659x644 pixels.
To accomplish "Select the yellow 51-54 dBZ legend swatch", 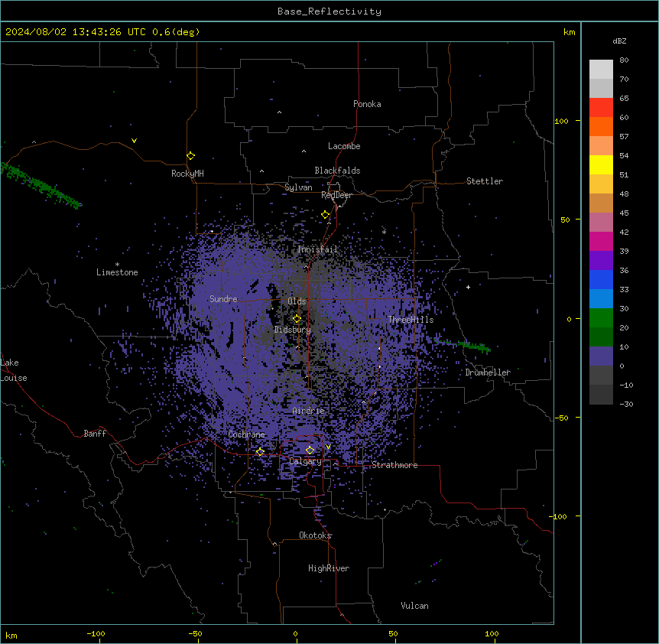I will pyautogui.click(x=601, y=164).
